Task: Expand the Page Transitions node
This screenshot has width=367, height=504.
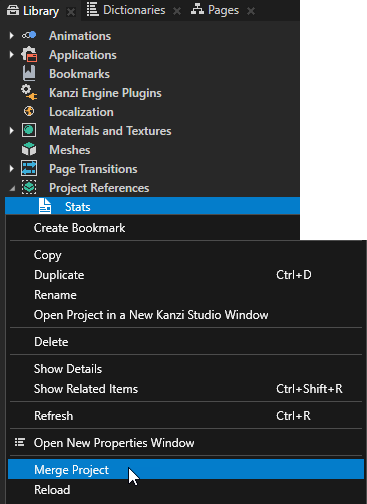Action: coord(12,168)
